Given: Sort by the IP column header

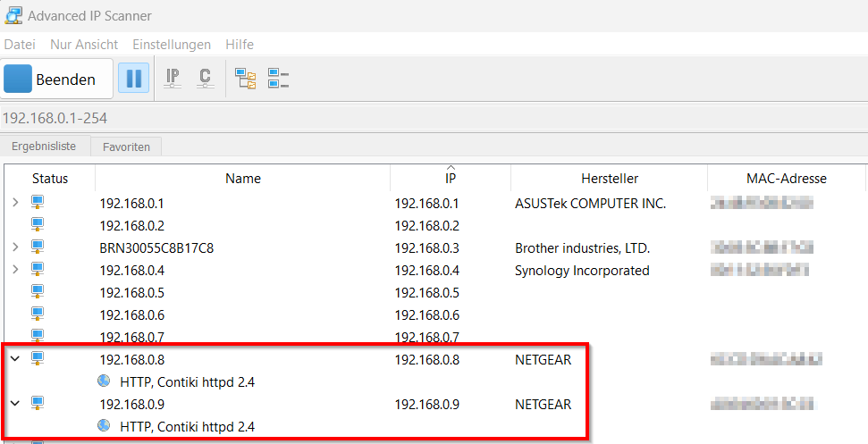Looking at the screenshot, I should (451, 179).
